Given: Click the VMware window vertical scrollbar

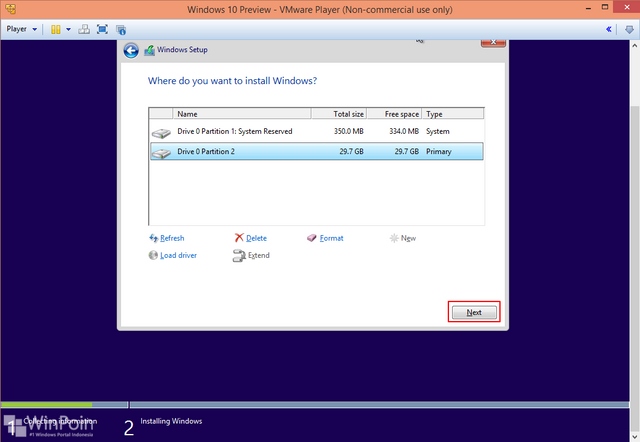Looking at the screenshot, I should (x=634, y=269).
